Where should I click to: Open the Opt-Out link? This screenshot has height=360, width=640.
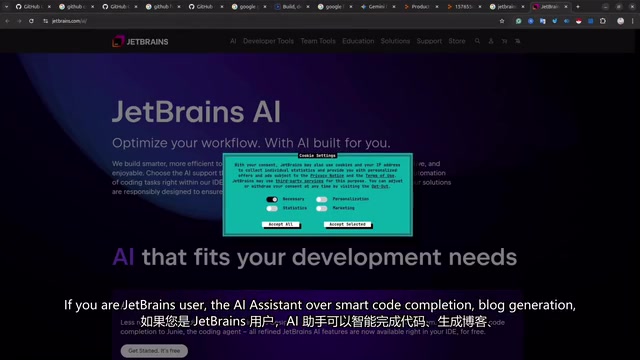pos(380,186)
